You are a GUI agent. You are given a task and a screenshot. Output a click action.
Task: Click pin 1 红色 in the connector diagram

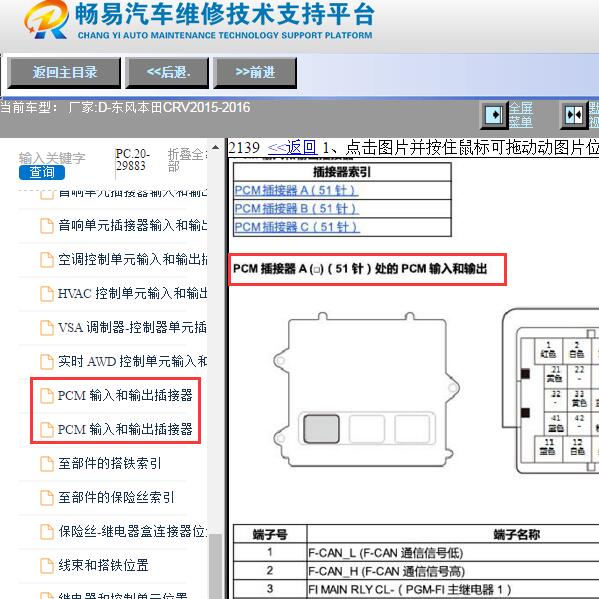pos(548,351)
